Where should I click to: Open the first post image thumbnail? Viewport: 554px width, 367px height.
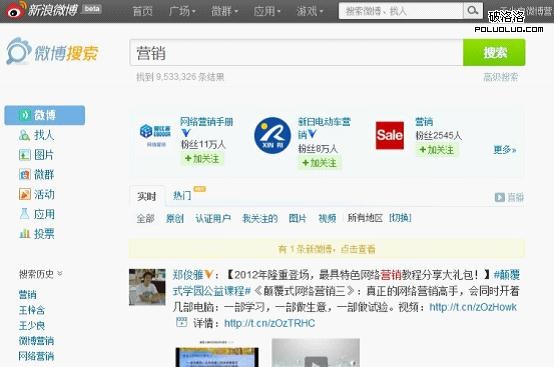click(217, 353)
